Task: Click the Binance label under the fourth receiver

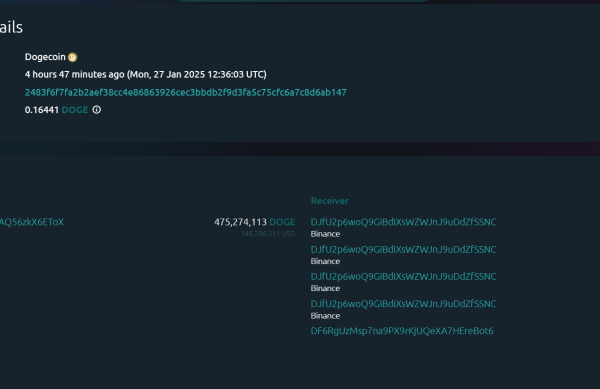Action: point(325,316)
